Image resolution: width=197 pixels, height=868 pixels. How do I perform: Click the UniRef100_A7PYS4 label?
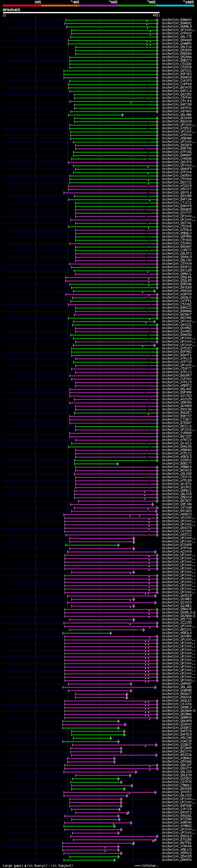pyautogui.click(x=177, y=548)
